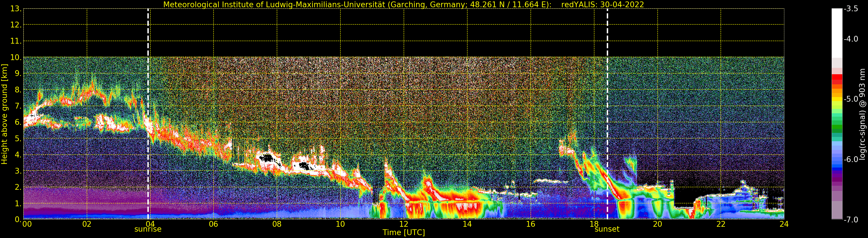
Task: Click the time axis tick '04'
Action: pyautogui.click(x=150, y=224)
